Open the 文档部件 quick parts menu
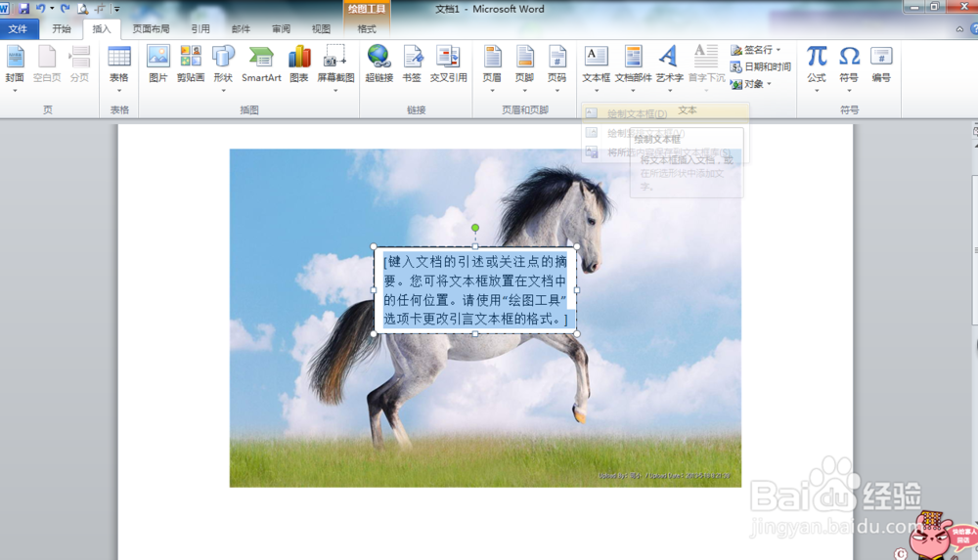 tap(633, 68)
